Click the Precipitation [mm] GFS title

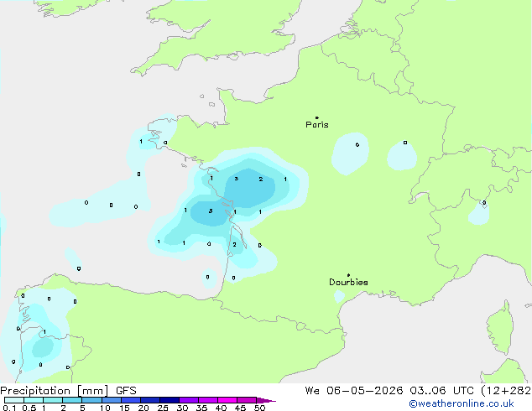click(68, 391)
